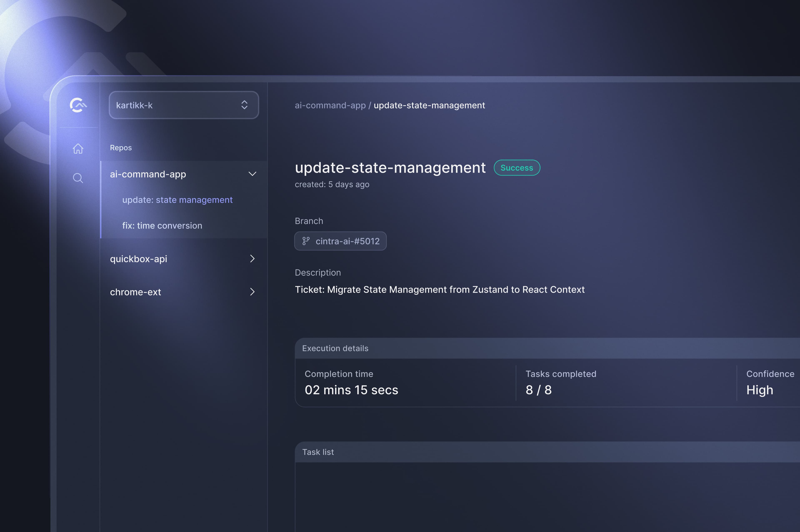Click the '8 / 8' tasks completed value
Screen dimensions: 800x532
tap(538, 390)
